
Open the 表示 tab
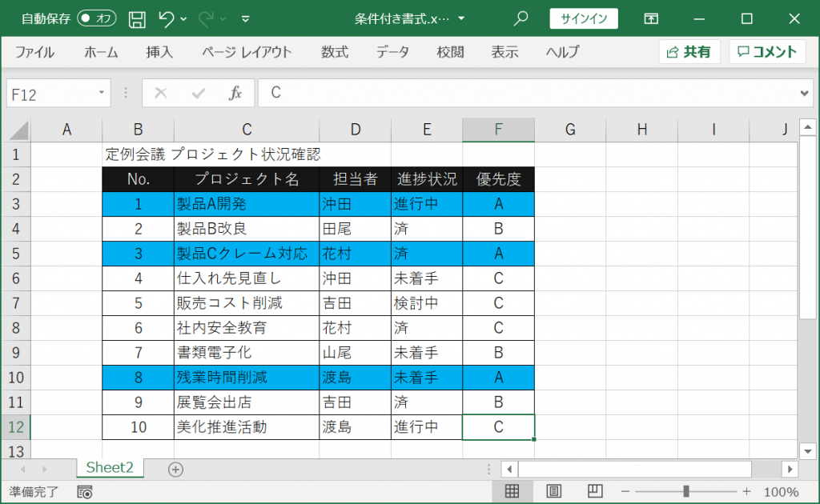point(504,52)
